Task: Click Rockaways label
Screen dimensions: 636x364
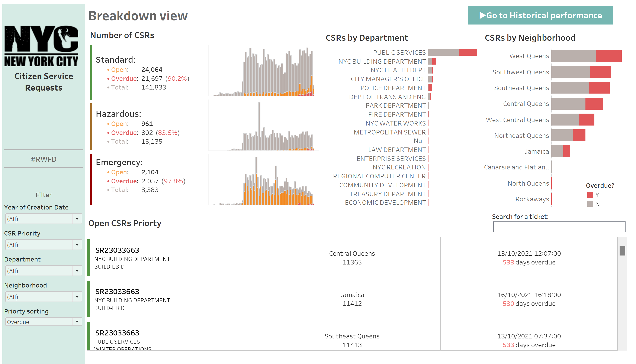Action: tap(532, 199)
